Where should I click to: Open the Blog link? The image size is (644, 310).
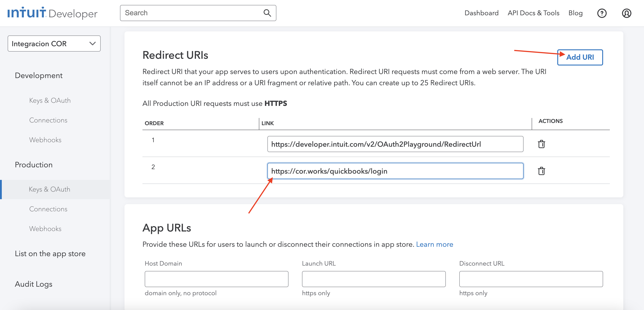point(575,13)
